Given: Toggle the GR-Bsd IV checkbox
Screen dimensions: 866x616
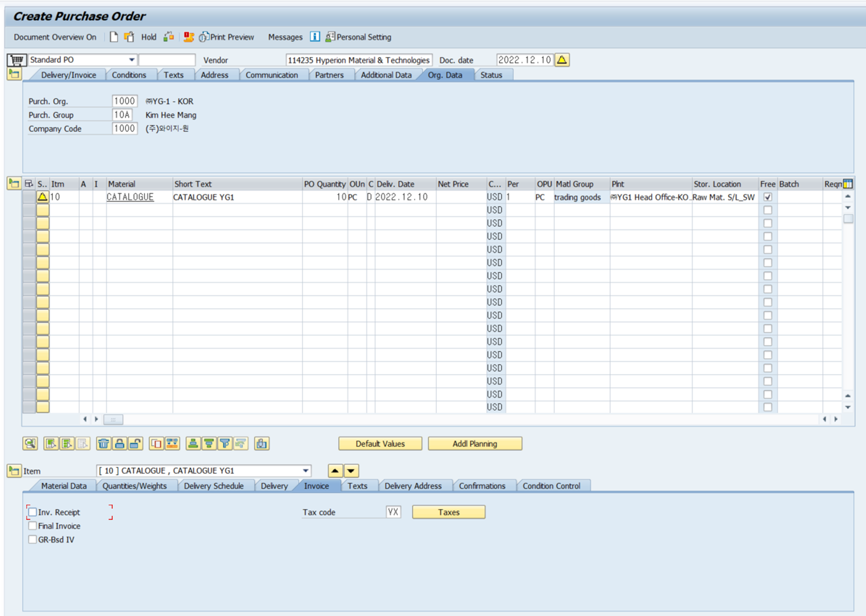Looking at the screenshot, I should pos(32,539).
